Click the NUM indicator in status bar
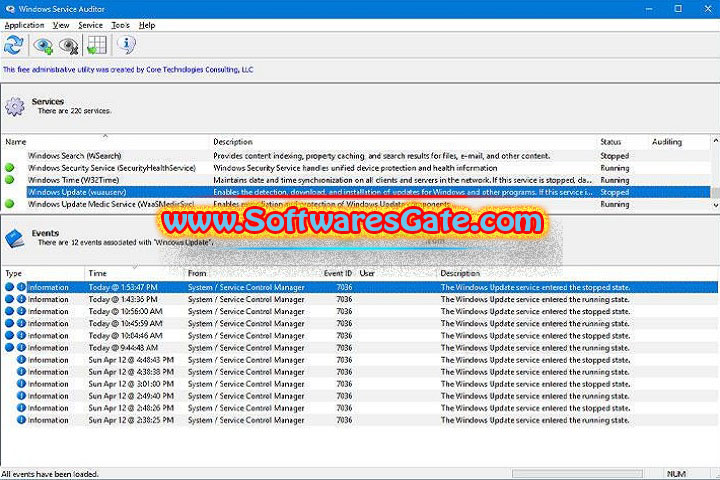The height and width of the screenshot is (480, 720). [676, 474]
